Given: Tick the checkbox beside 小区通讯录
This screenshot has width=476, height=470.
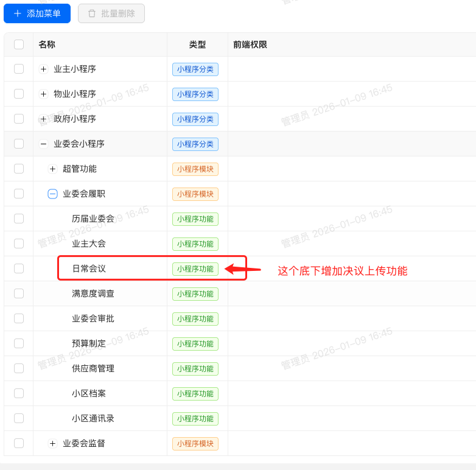Looking at the screenshot, I should 19,418.
